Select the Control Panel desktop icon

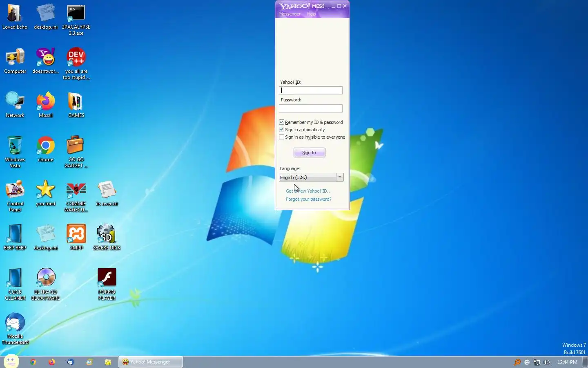15,196
